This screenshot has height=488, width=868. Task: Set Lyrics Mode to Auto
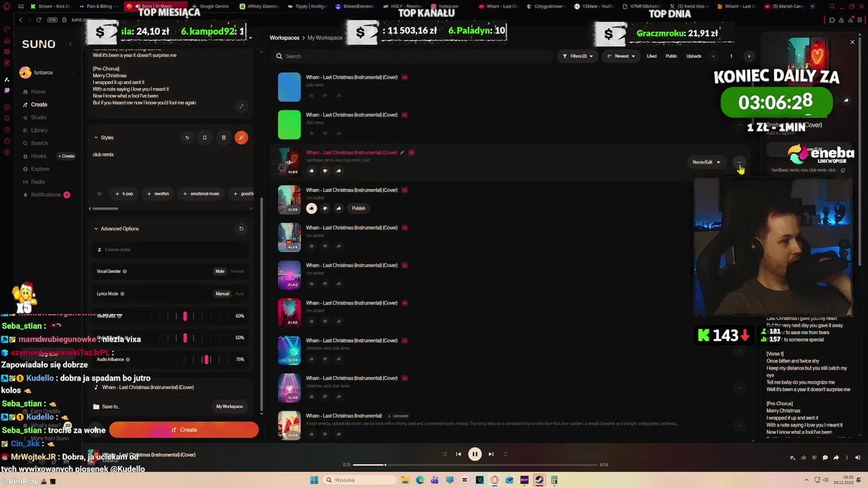pos(239,293)
